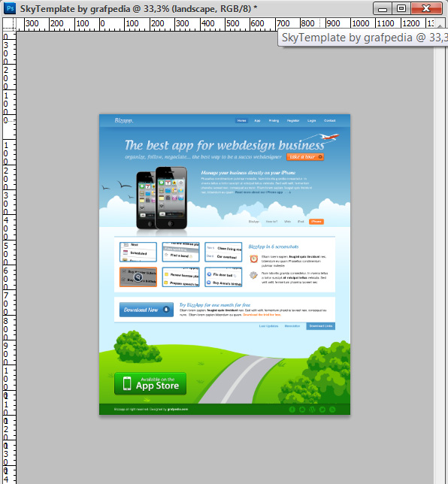Select the Contact item in the mockup navigation
448x484 pixels.
[x=329, y=121]
